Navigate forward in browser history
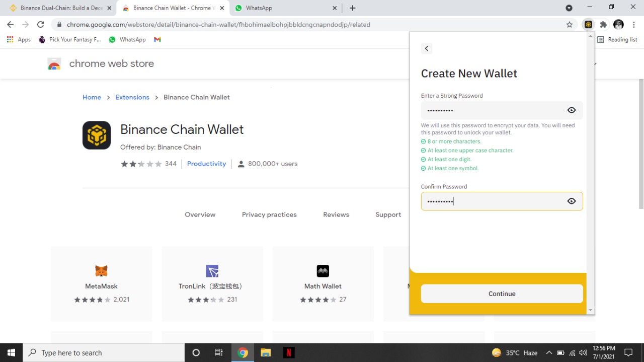644x362 pixels. pos(26,24)
